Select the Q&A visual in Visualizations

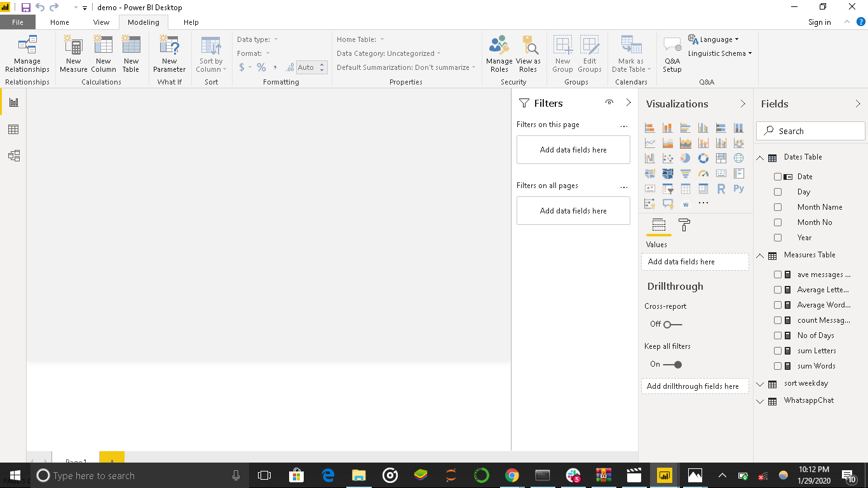pyautogui.click(x=667, y=204)
